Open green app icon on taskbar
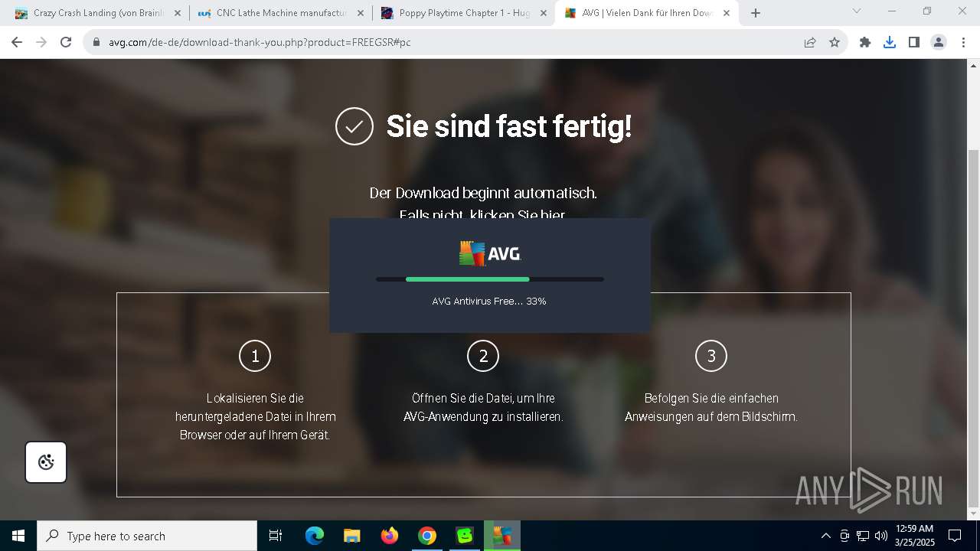This screenshot has width=980, height=551. [465, 536]
